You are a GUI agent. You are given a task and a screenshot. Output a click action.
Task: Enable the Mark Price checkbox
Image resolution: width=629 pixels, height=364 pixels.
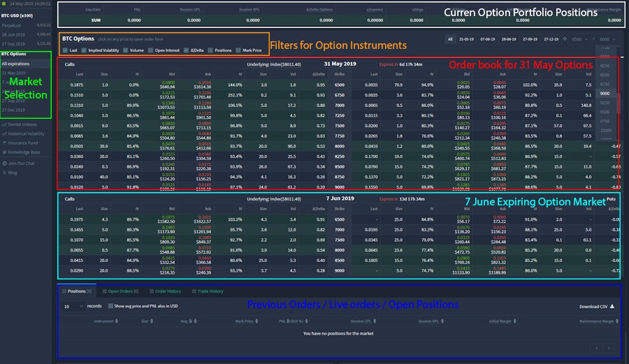click(239, 50)
